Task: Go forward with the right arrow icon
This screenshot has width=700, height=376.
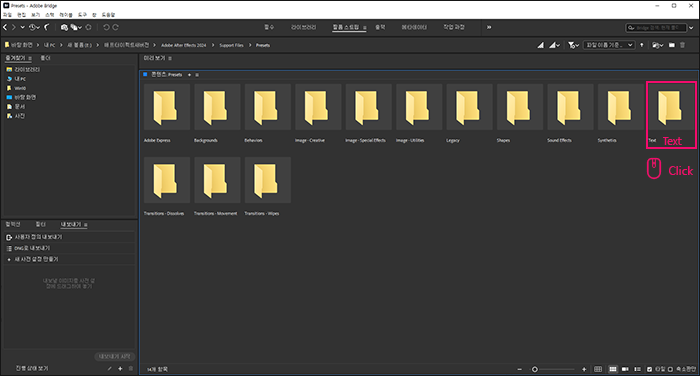Action: point(14,27)
